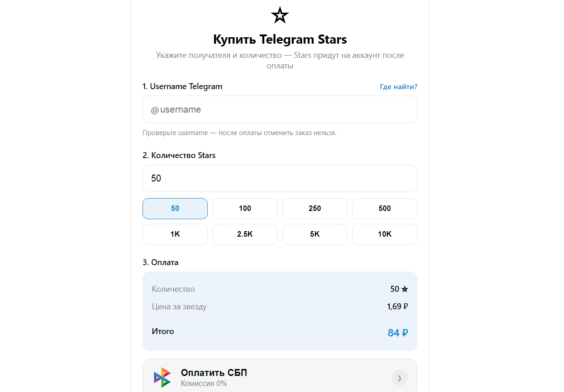Choose the 250 stars preset
This screenshot has height=392, width=564.
[x=315, y=209]
